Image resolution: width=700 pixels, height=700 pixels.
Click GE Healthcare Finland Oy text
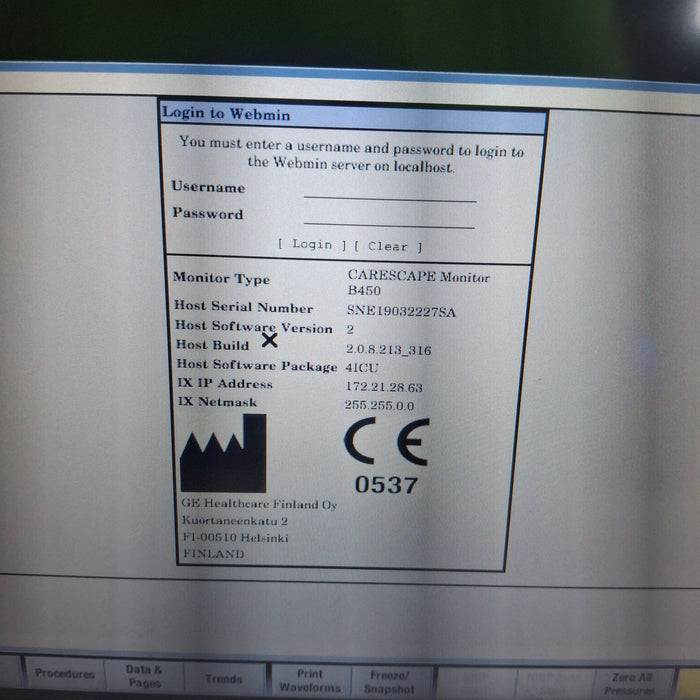pyautogui.click(x=259, y=504)
